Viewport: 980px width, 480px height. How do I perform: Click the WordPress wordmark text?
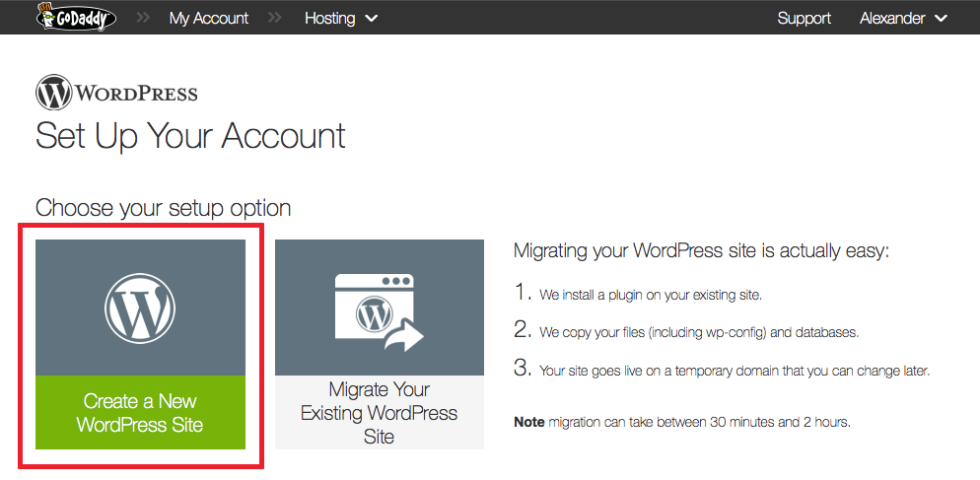point(136,95)
